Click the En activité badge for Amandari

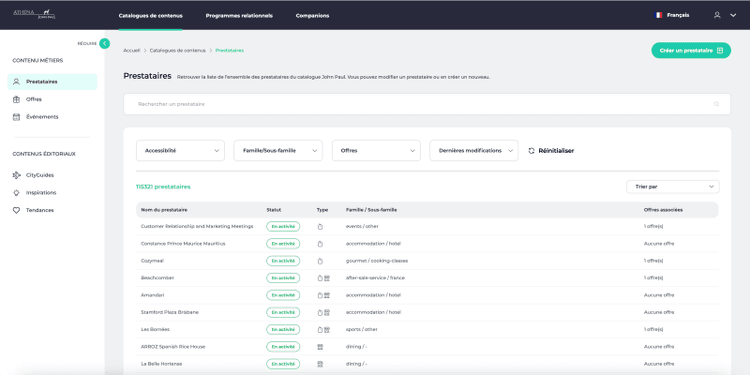[283, 295]
